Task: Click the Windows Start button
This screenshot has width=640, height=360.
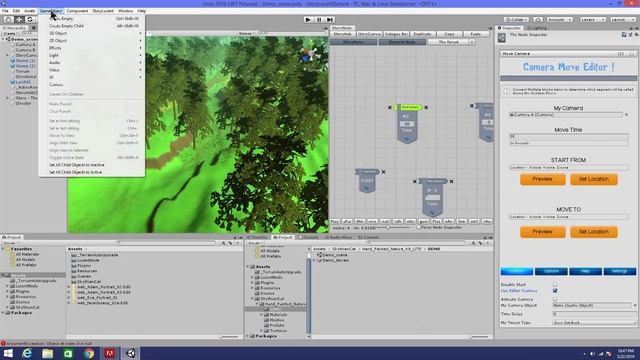Action: (8, 353)
